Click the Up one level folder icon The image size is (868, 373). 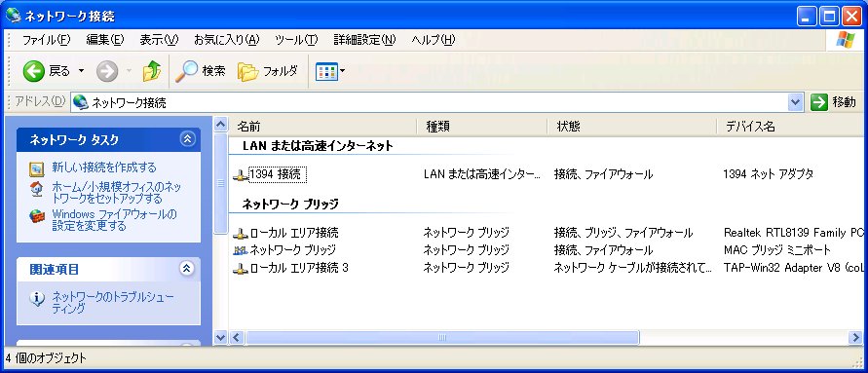coord(152,71)
